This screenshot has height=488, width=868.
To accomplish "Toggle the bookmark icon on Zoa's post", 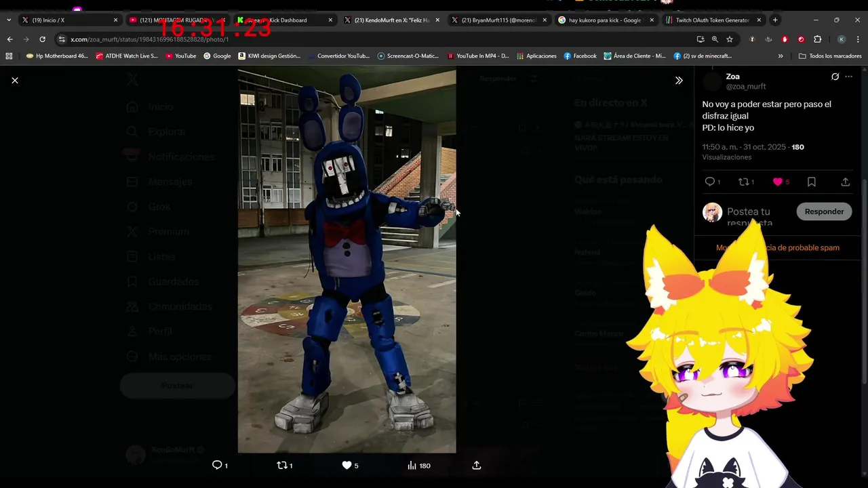I will [811, 182].
